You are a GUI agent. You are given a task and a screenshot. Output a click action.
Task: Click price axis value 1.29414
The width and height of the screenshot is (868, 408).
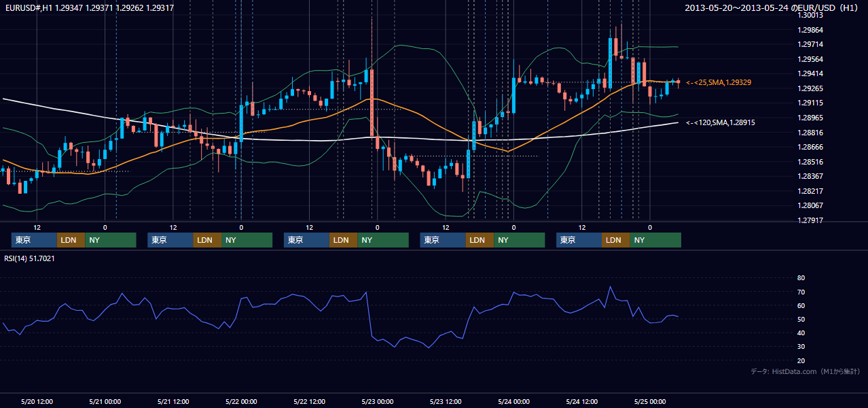click(810, 73)
